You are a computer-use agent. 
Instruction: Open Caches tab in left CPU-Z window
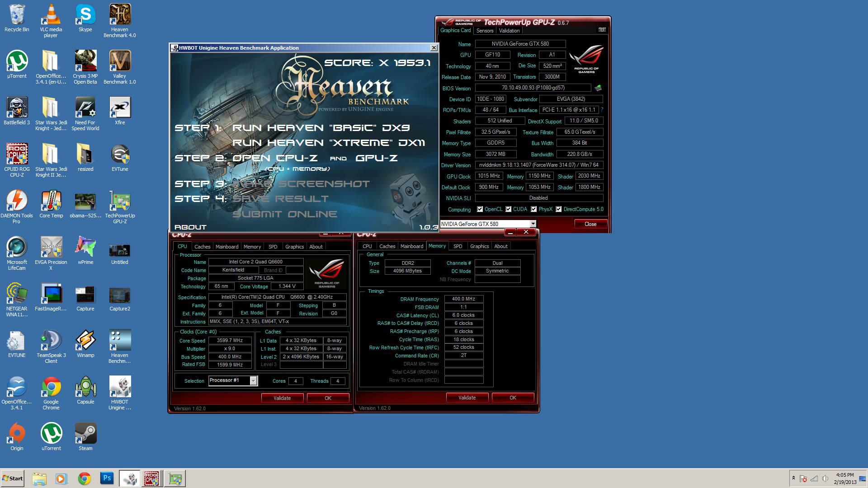coord(202,247)
